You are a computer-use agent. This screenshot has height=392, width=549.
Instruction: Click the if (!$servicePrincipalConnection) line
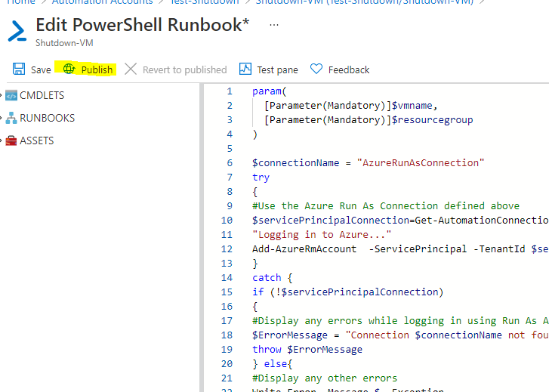[x=347, y=292]
